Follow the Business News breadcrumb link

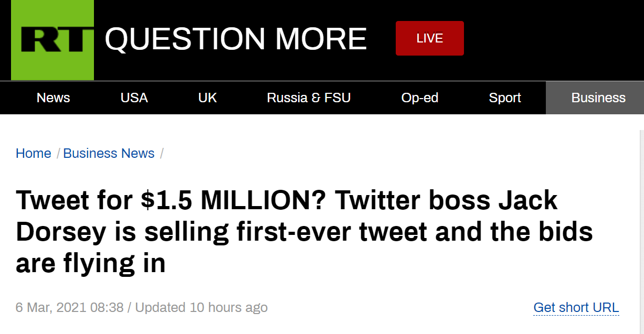(109, 153)
